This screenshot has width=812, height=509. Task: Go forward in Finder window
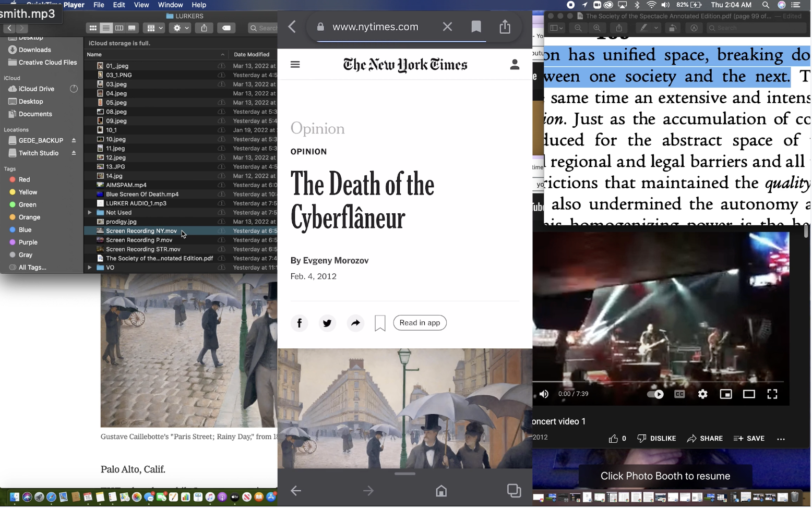pyautogui.click(x=22, y=28)
